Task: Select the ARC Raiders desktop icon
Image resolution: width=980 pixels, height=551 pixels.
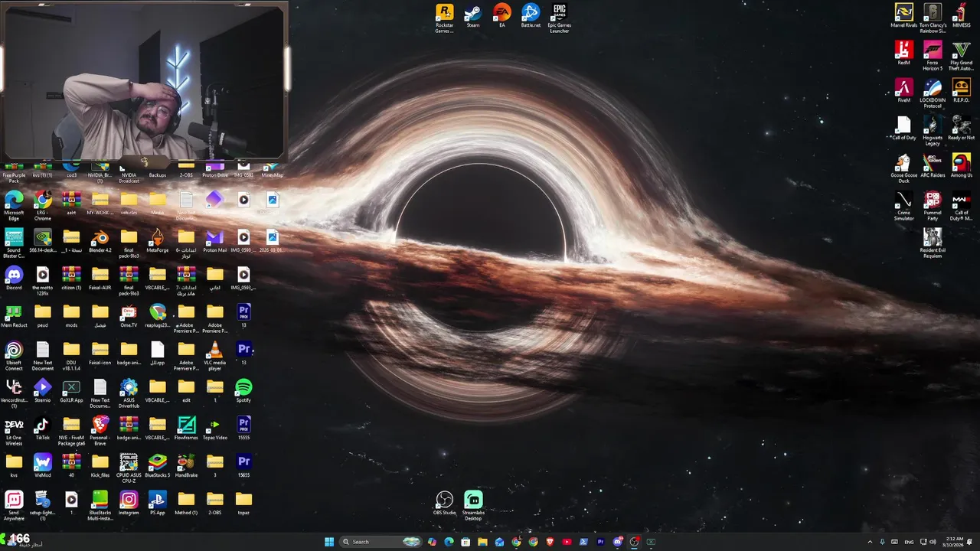Action: (932, 166)
